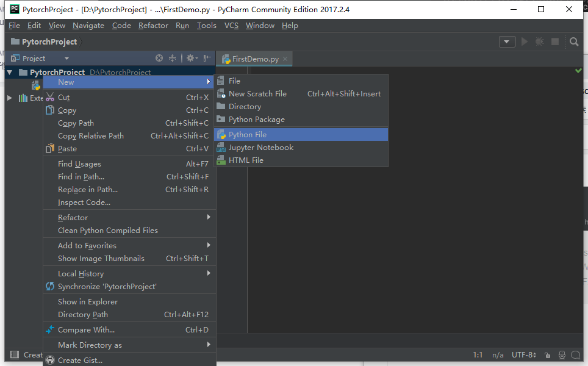The height and width of the screenshot is (366, 588).
Task: Open the Event Log bubble icon
Action: tap(575, 354)
